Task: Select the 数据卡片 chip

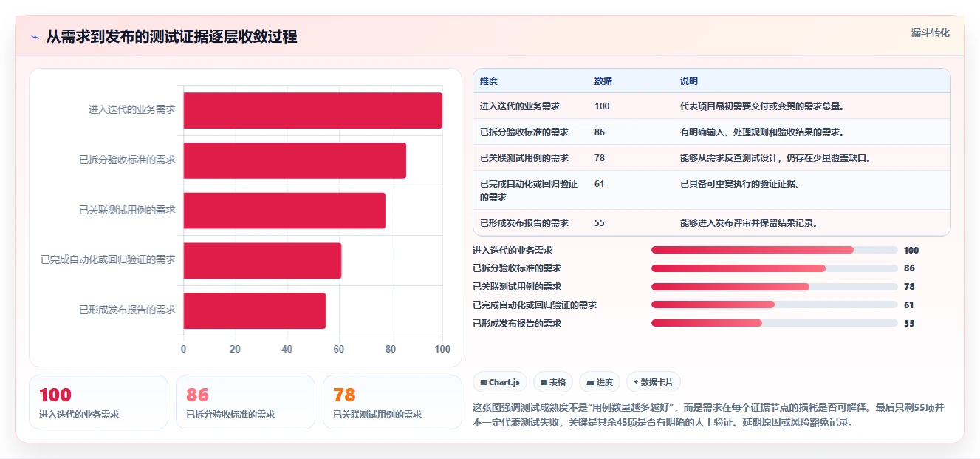Action: (x=654, y=382)
